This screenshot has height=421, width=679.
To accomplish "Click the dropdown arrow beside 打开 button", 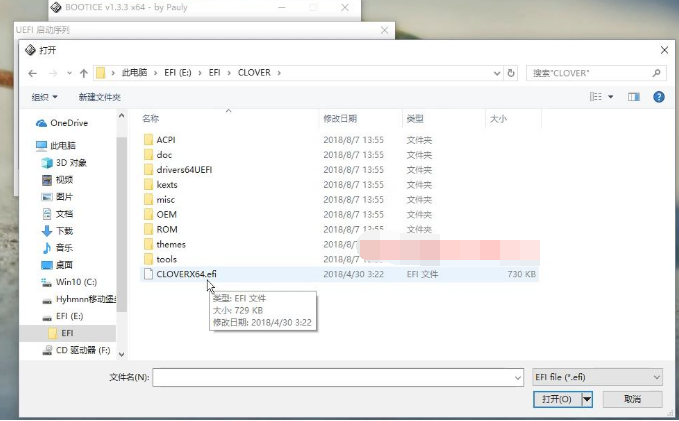I will click(587, 399).
